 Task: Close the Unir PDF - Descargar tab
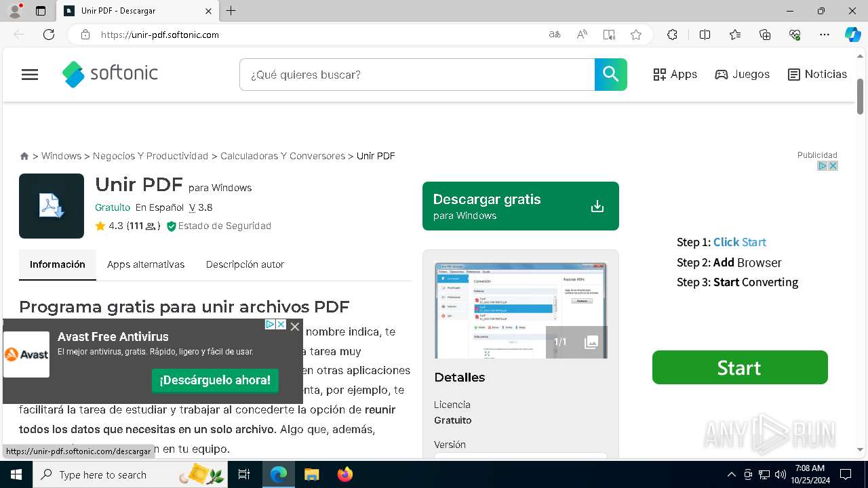coord(208,11)
